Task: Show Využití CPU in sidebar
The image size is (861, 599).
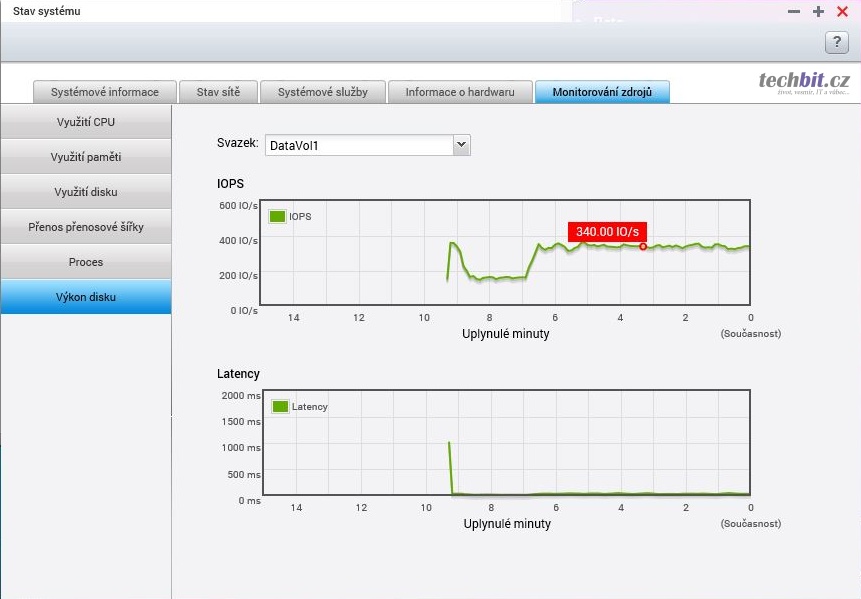Action: click(x=86, y=122)
